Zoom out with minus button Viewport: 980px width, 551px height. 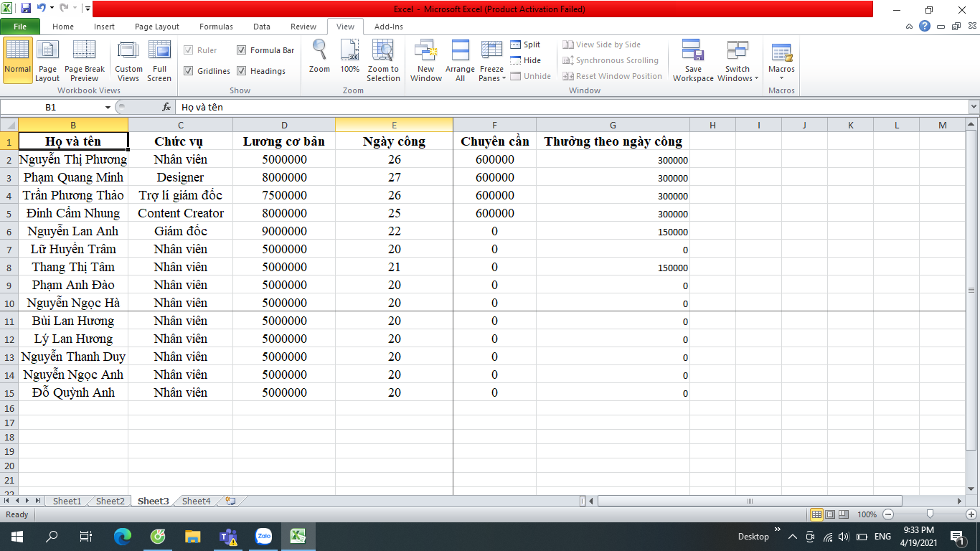[x=887, y=514]
